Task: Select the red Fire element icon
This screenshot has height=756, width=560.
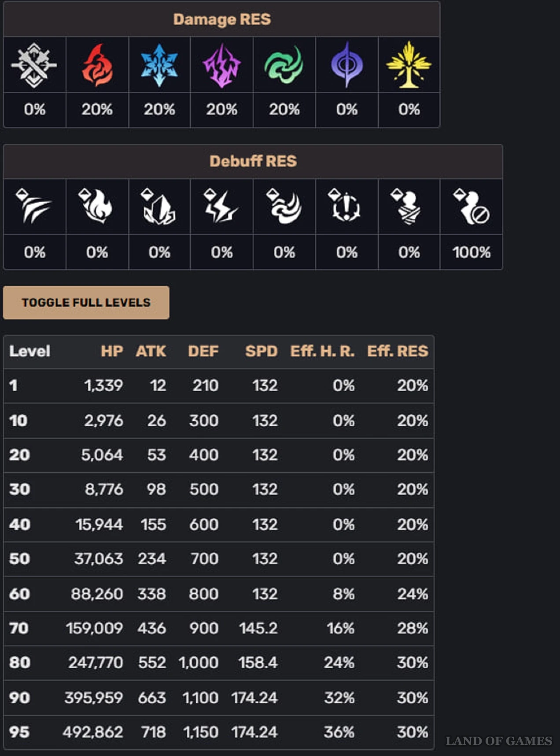Action: [x=97, y=65]
